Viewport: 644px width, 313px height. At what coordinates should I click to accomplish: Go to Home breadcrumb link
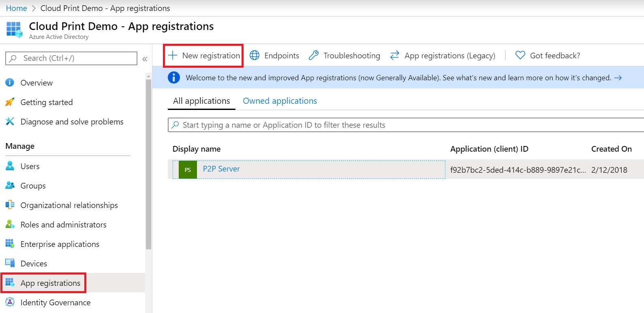pyautogui.click(x=17, y=8)
